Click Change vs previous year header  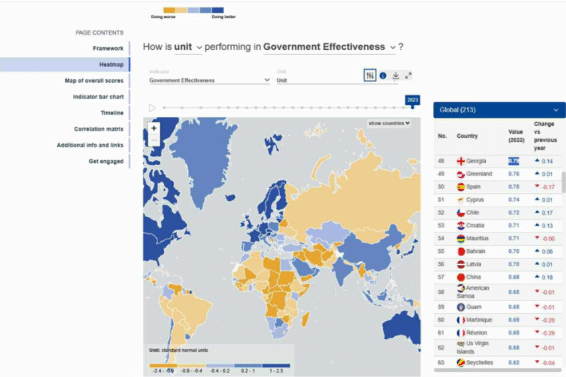(545, 136)
